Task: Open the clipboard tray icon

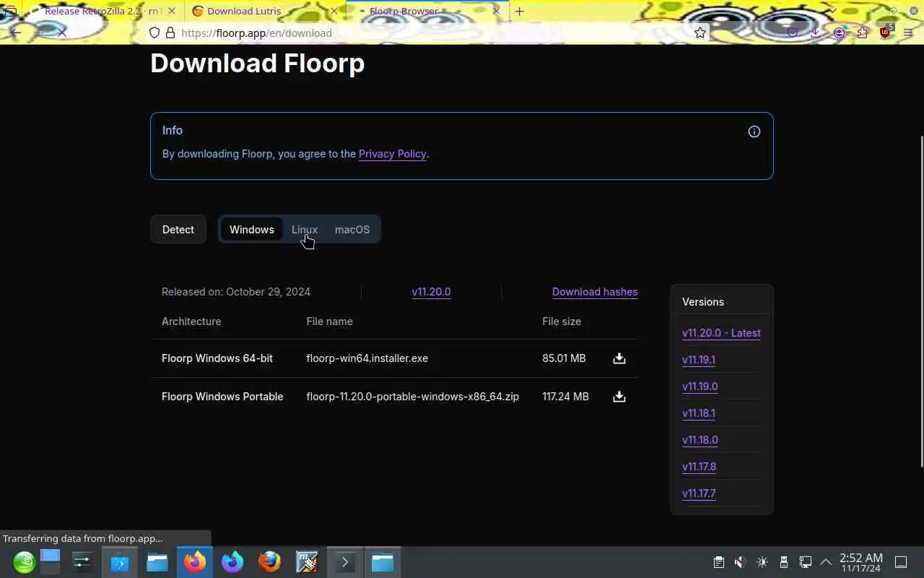Action: point(718,562)
